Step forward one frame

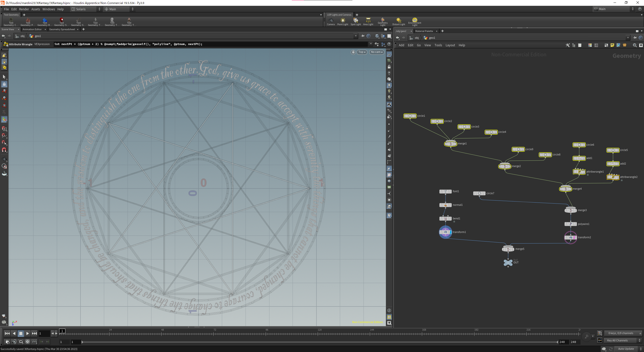tap(56, 333)
